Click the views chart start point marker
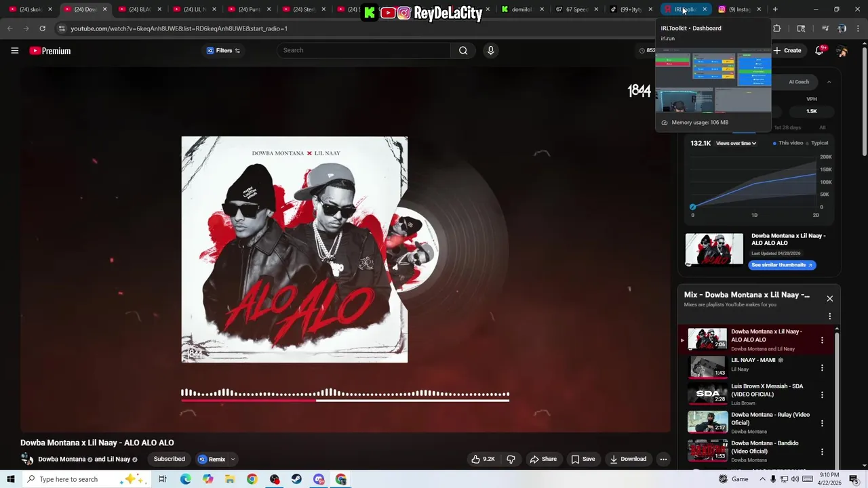The height and width of the screenshot is (488, 868). click(692, 207)
